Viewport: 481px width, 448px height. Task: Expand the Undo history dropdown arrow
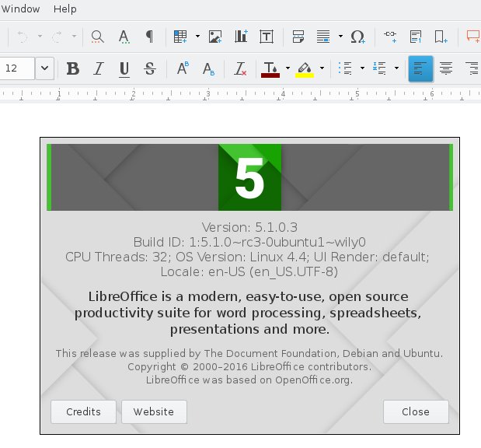(40, 37)
